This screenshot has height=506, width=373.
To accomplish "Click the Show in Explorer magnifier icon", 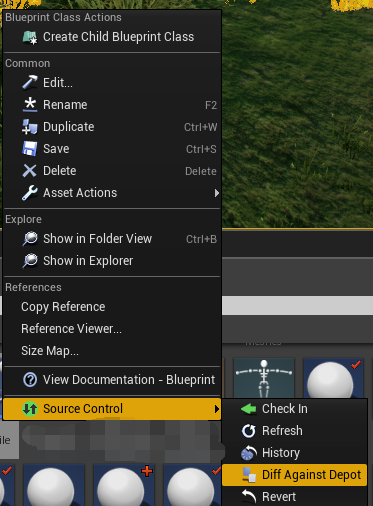I will click(x=30, y=261).
